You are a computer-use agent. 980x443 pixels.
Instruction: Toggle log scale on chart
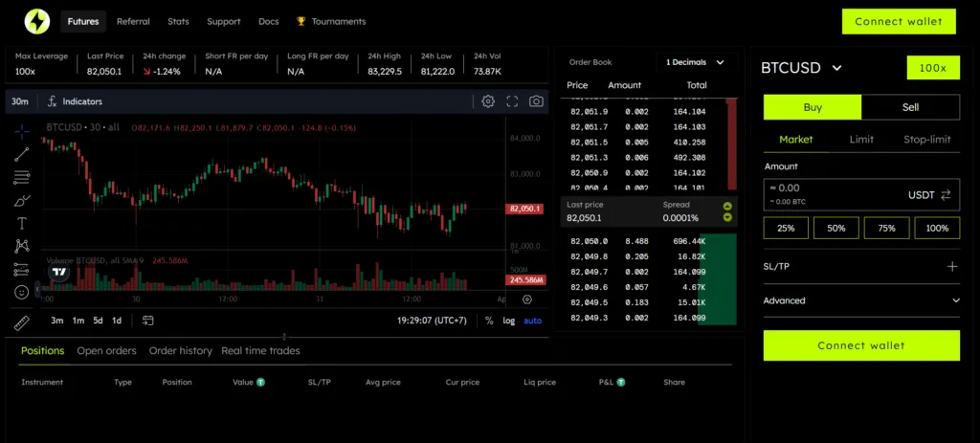509,321
